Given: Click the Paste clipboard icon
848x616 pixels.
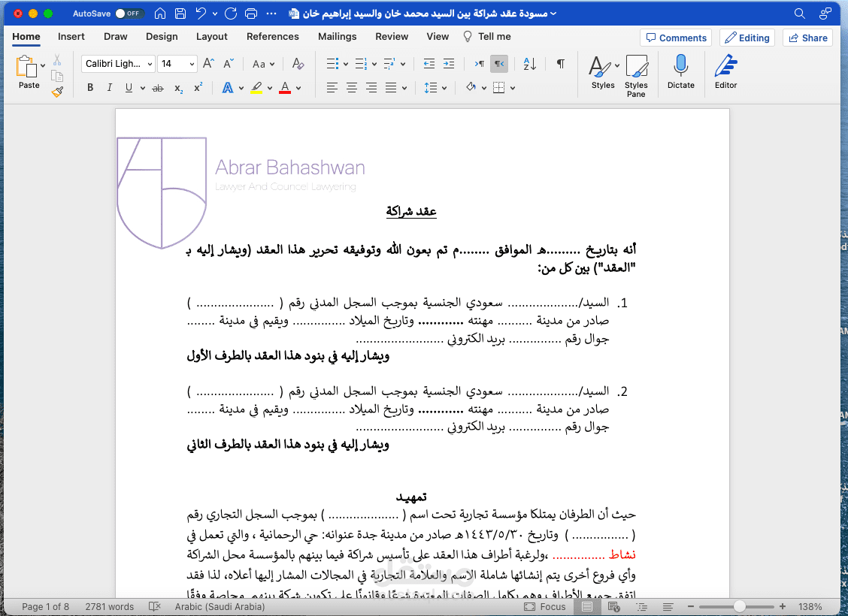Looking at the screenshot, I should 26,66.
